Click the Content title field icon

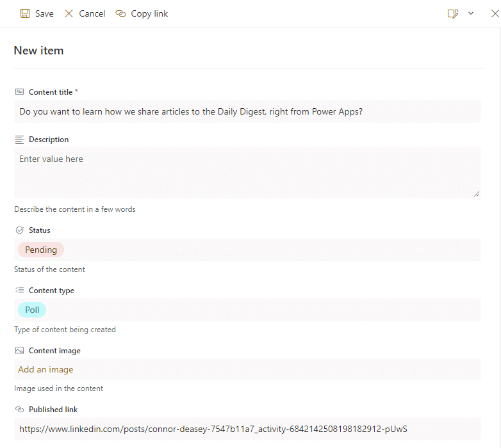(x=19, y=92)
